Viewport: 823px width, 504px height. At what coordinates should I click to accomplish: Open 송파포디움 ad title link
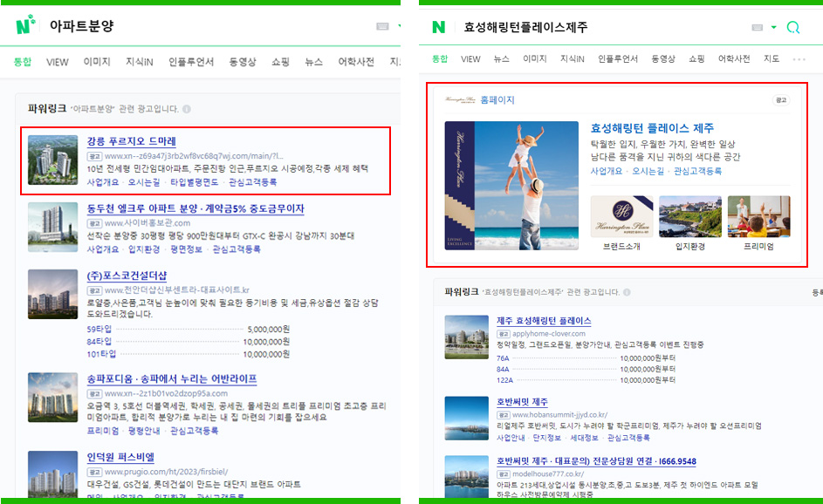pos(172,378)
